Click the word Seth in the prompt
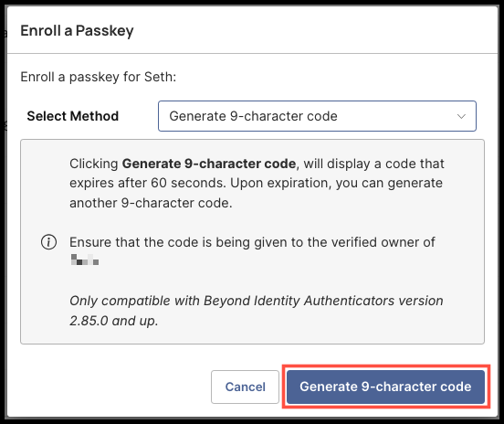 point(160,77)
